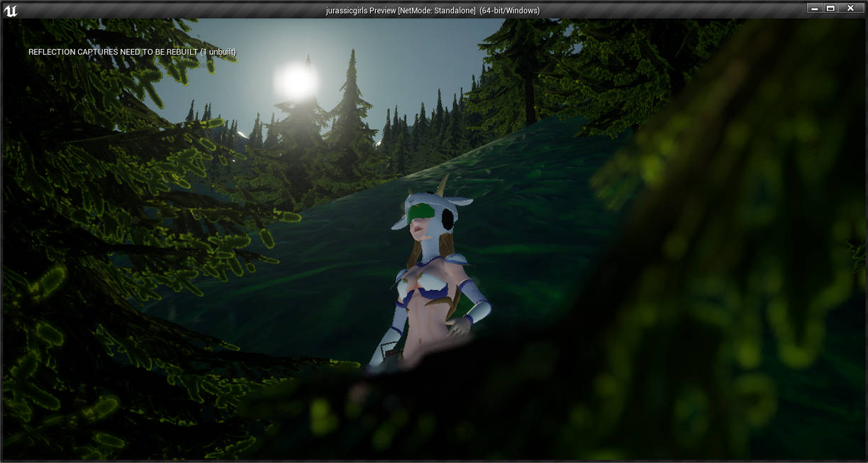Close the standalone preview window
Screen dimensions: 868x463
pos(850,9)
